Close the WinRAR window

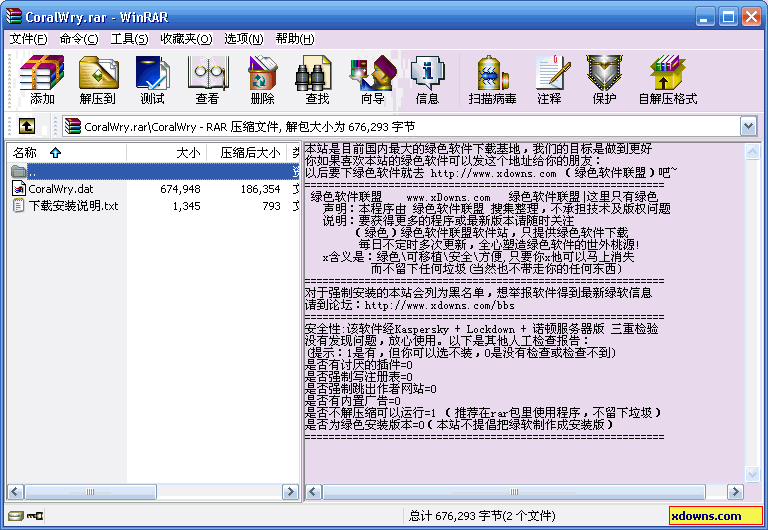(751, 17)
